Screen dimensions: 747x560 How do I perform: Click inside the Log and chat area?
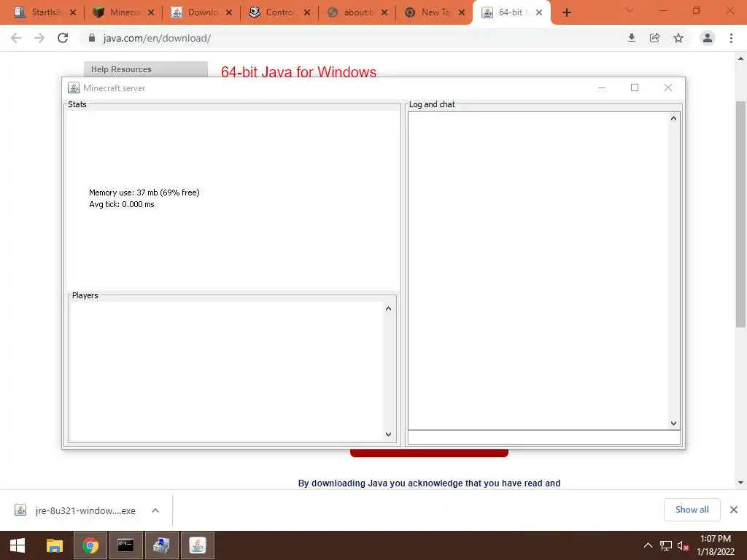pyautogui.click(x=538, y=271)
